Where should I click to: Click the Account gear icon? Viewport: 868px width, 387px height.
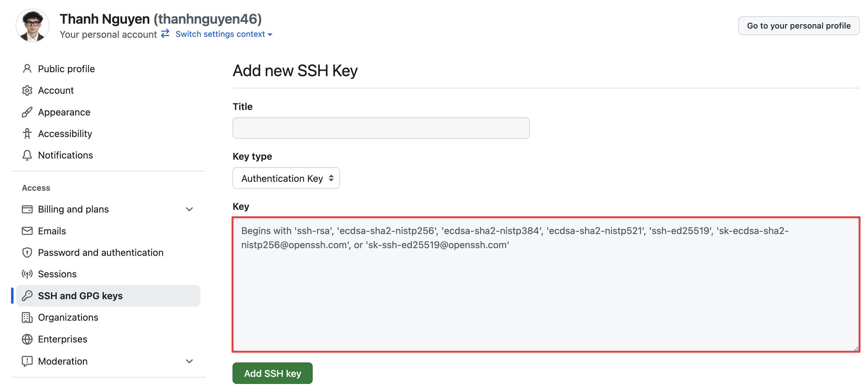[x=27, y=90]
